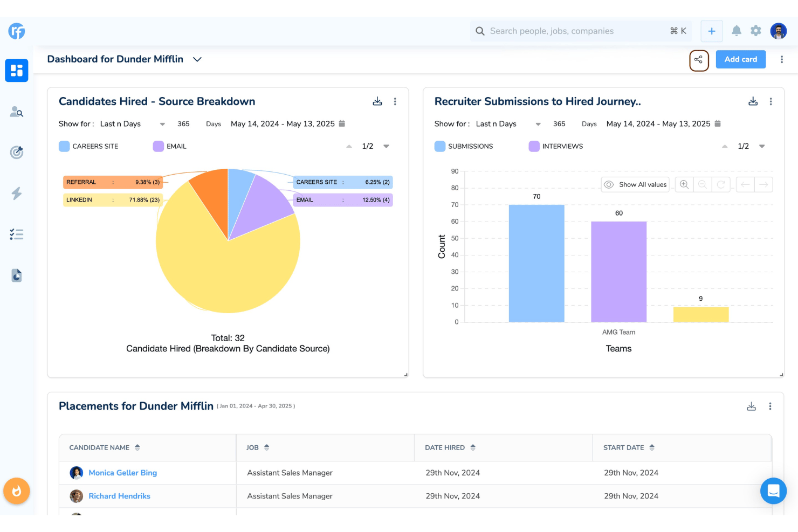
Task: Open the notifications bell
Action: click(x=737, y=31)
